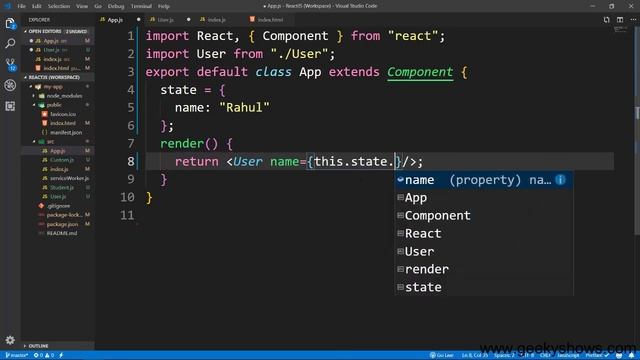
Task: Open the editor More Actions ellipsis
Action: coord(633,20)
